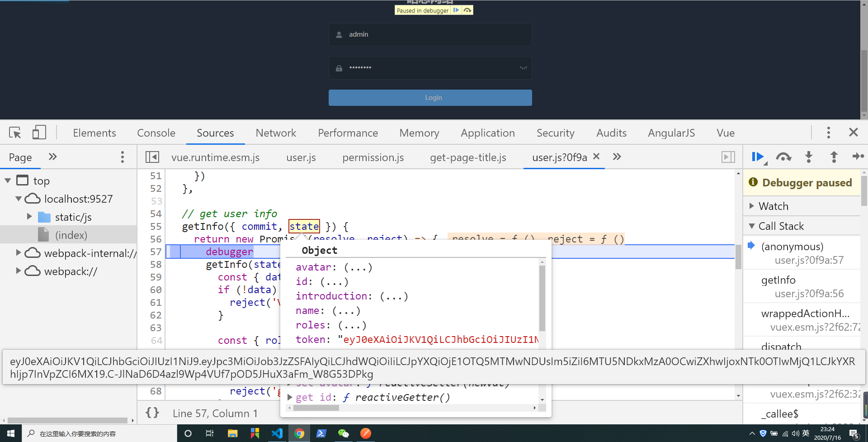
Task: Open File Explorer from the taskbar
Action: click(x=232, y=433)
